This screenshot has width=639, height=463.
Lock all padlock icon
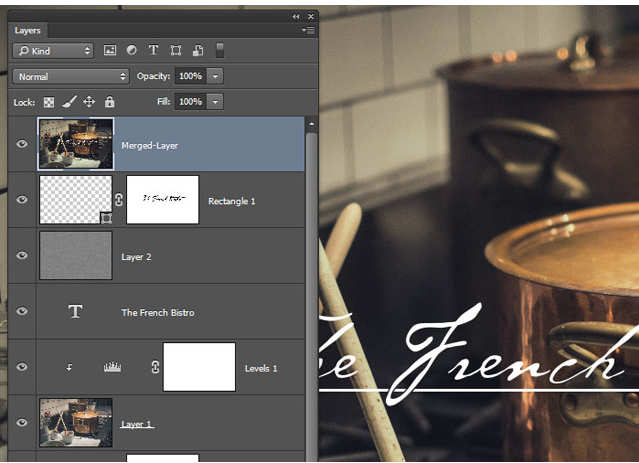pyautogui.click(x=109, y=101)
